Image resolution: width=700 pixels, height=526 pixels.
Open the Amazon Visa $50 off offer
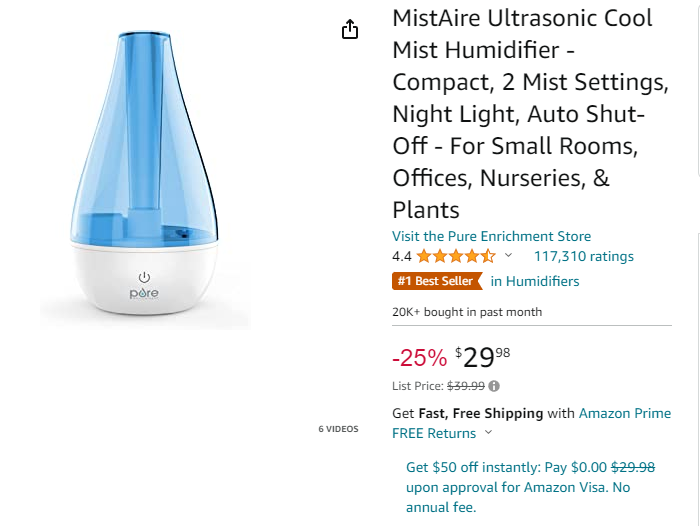click(x=518, y=487)
